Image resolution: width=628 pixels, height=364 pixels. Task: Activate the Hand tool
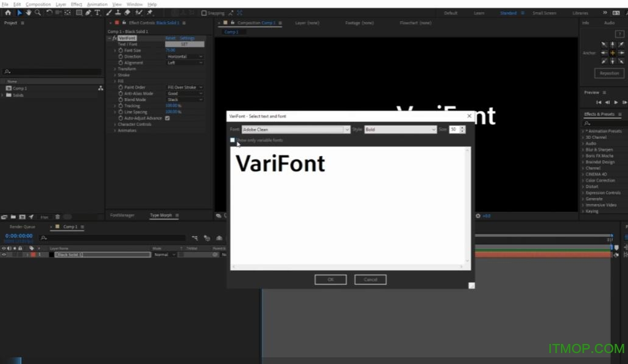point(28,12)
